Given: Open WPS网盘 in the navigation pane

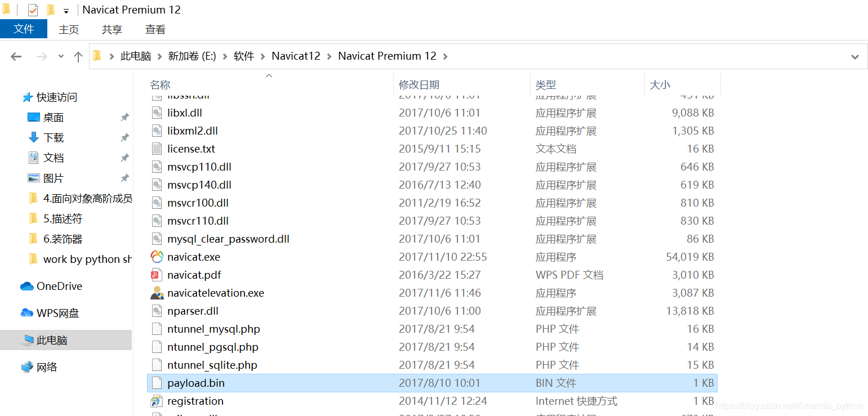Looking at the screenshot, I should coord(50,313).
